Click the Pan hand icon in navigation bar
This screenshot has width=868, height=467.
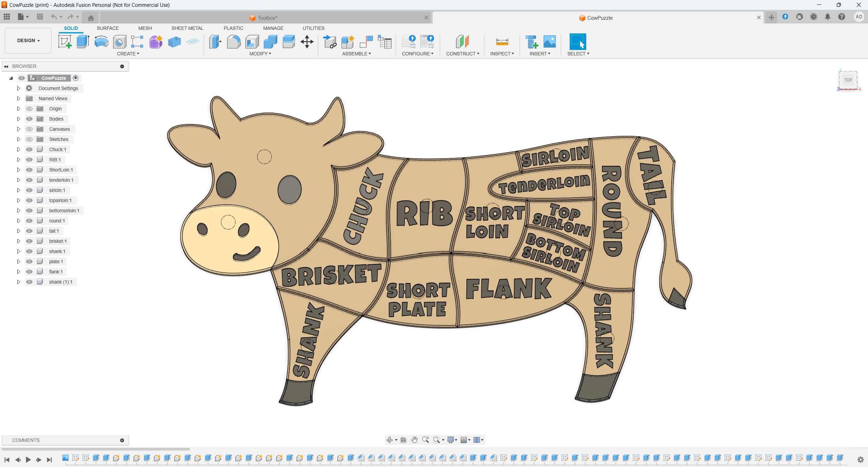click(414, 440)
